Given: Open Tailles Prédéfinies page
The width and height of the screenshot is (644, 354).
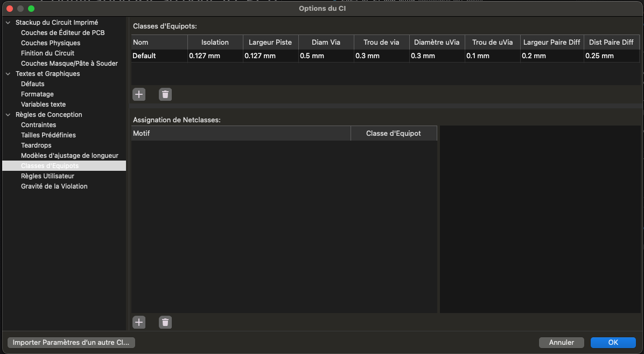Looking at the screenshot, I should click(48, 135).
